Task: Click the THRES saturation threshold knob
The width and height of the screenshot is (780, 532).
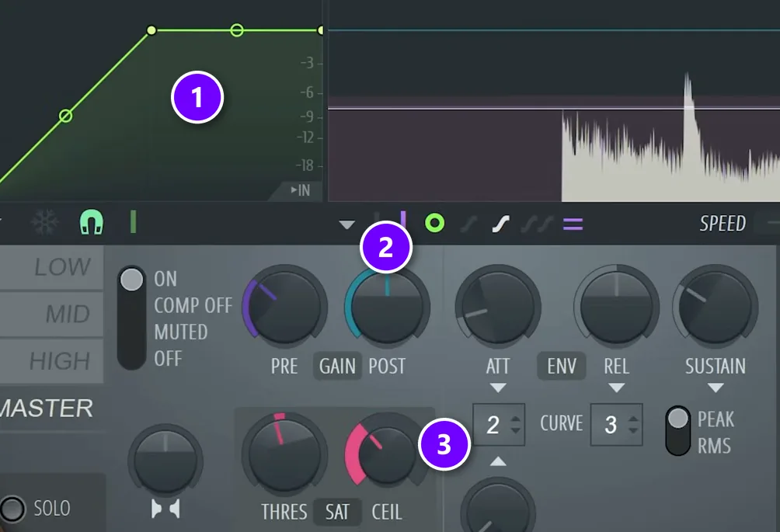Action: (x=284, y=454)
